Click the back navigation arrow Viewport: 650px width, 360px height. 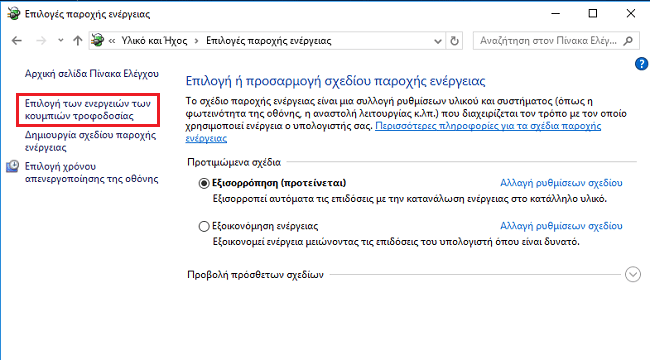point(17,41)
